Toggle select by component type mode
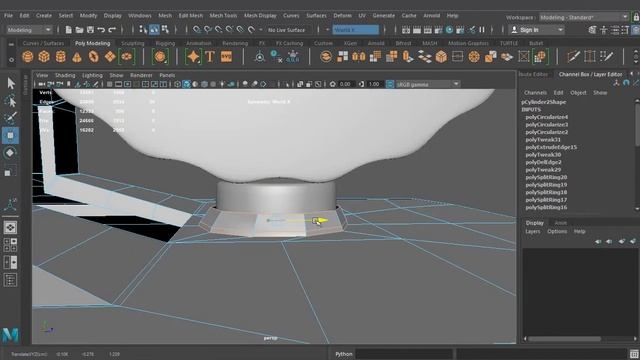The height and width of the screenshot is (360, 640). 165,29
